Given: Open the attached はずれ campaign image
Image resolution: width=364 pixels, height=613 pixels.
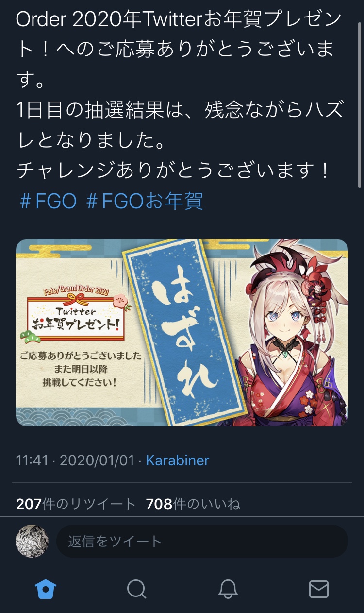Looking at the screenshot, I should point(182,333).
